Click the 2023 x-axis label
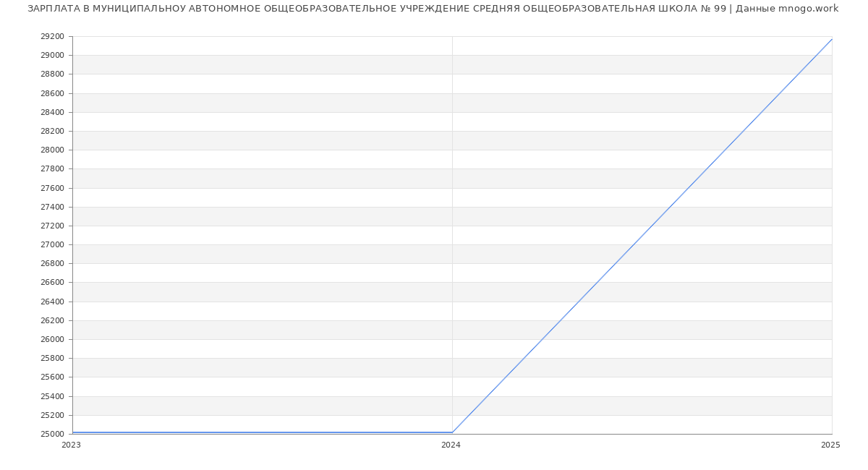The width and height of the screenshot is (868, 470). (71, 445)
